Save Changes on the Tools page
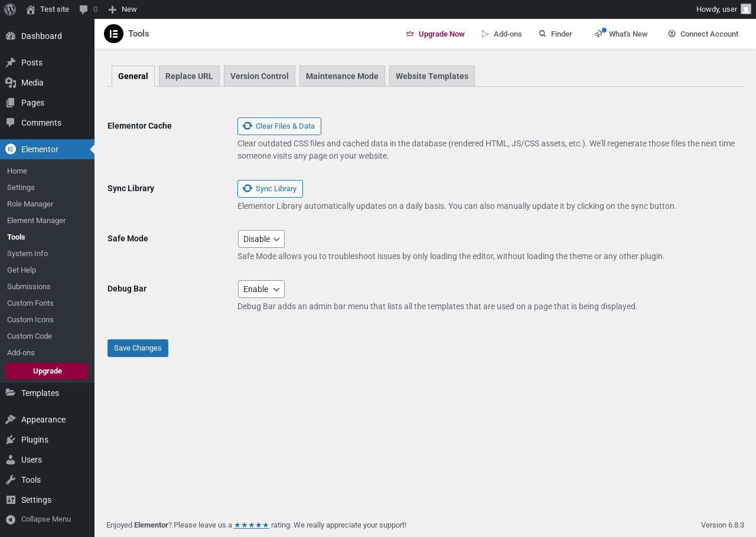 138,348
